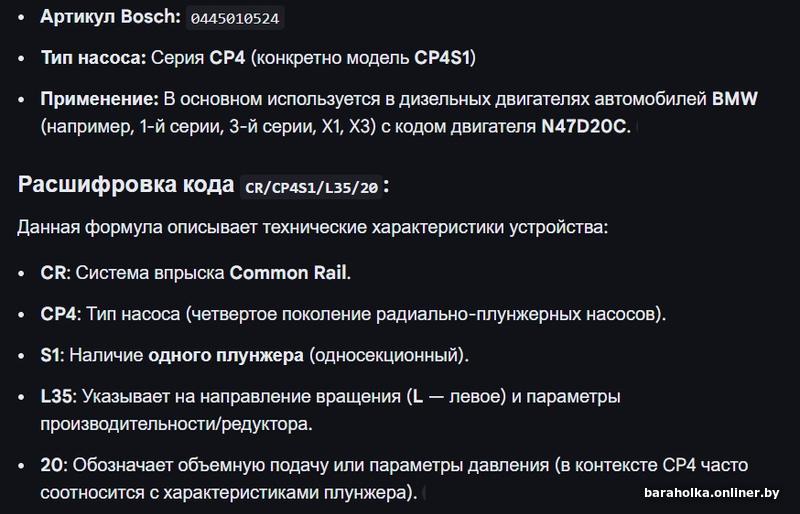Screen dimensions: 800x514
Task: Click the bold CR list item label
Action: pyautogui.click(x=53, y=272)
